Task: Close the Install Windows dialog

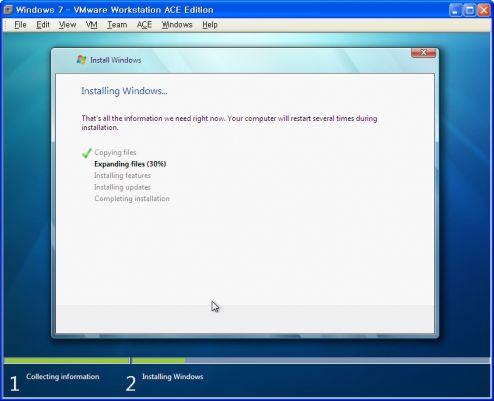Action: (x=423, y=53)
